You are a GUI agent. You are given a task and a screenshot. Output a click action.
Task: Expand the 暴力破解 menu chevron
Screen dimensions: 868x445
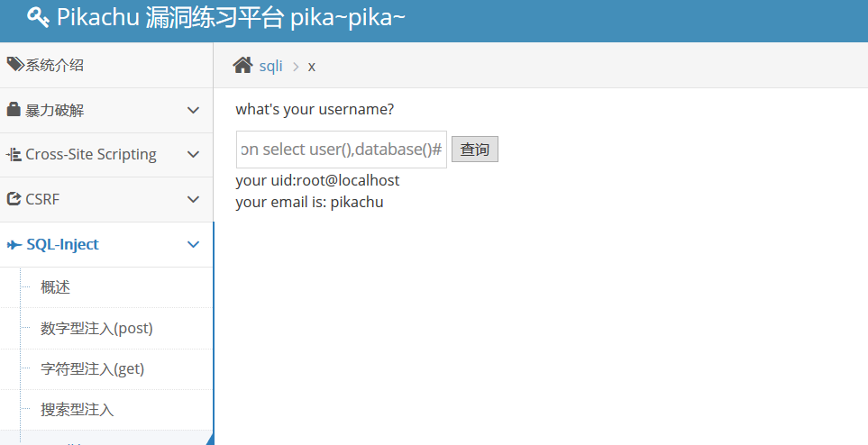click(193, 110)
